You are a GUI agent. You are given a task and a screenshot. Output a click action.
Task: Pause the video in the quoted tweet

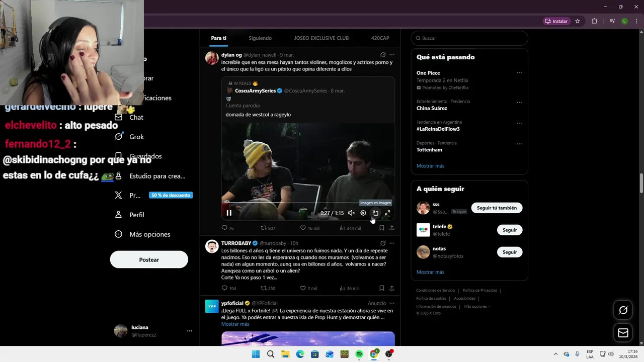pos(229,213)
